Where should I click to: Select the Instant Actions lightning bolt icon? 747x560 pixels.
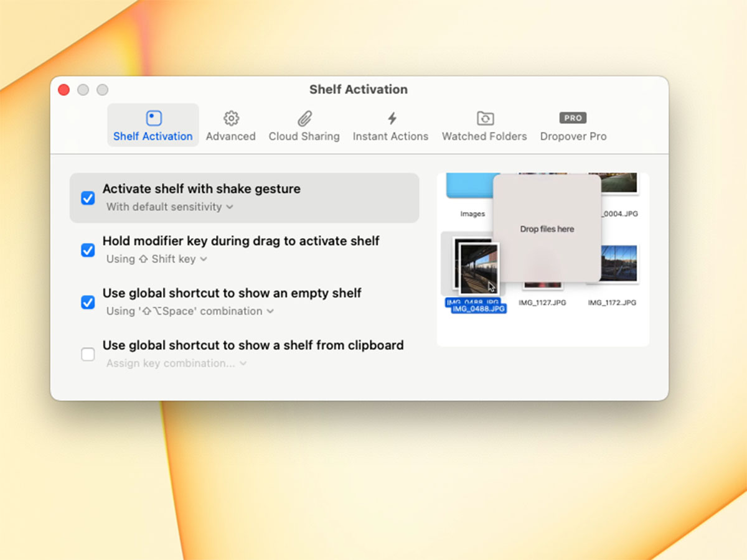(x=392, y=118)
